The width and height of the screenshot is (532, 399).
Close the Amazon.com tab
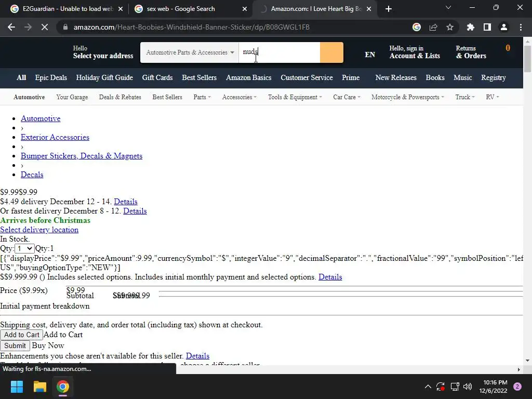click(369, 9)
